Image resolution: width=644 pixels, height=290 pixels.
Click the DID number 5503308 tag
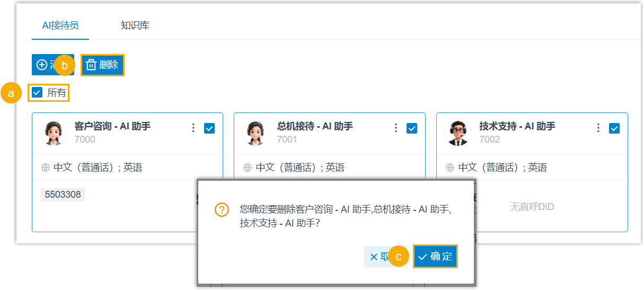click(63, 195)
